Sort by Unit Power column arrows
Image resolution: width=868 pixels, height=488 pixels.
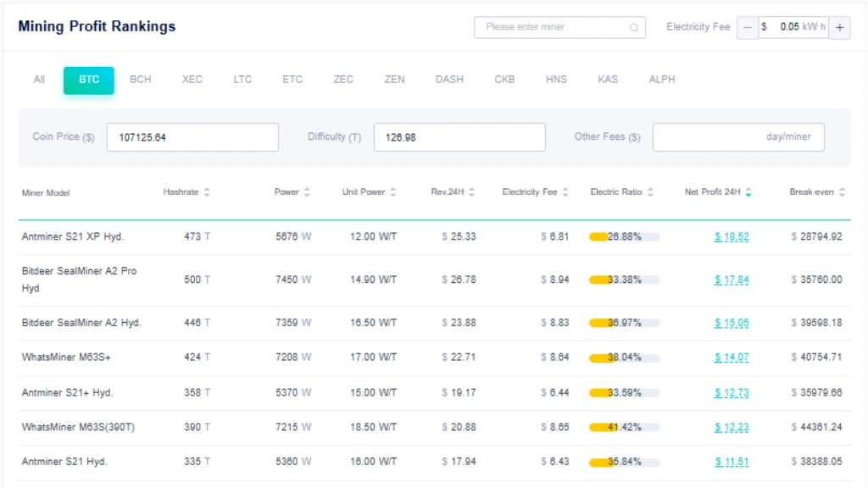tap(393, 192)
